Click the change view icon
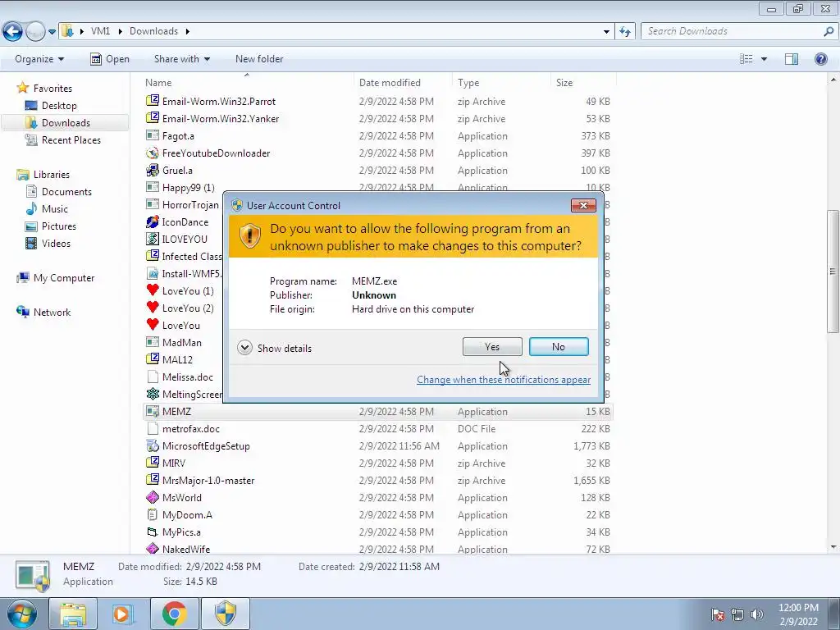This screenshot has width=840, height=630. click(x=746, y=59)
